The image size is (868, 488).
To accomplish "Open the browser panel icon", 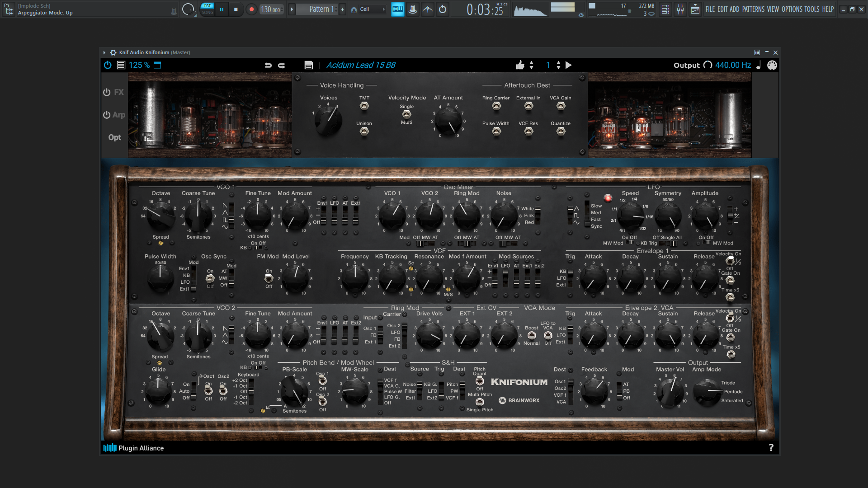I will tap(695, 9).
